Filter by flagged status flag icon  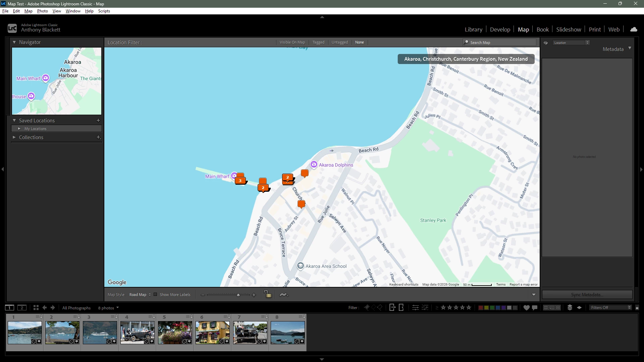367,307
